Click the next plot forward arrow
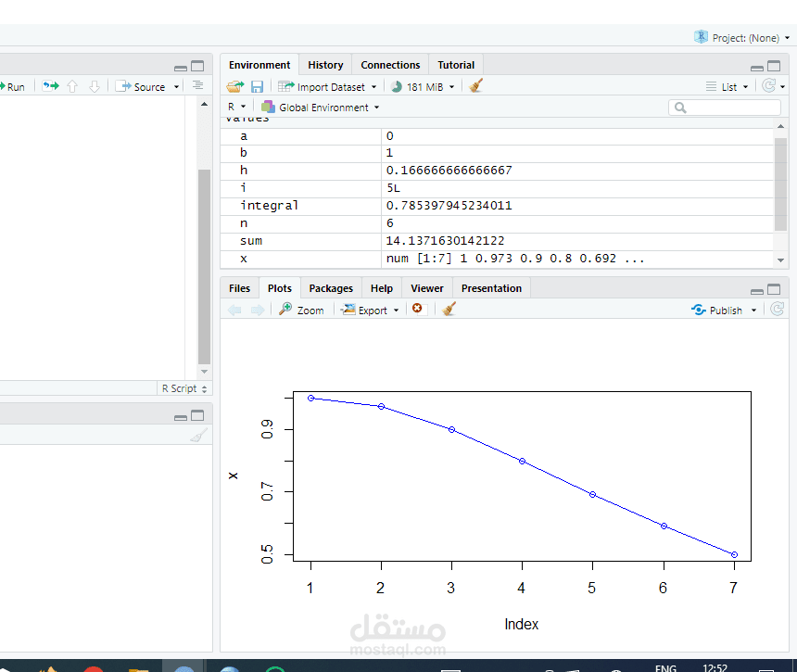 click(x=258, y=310)
